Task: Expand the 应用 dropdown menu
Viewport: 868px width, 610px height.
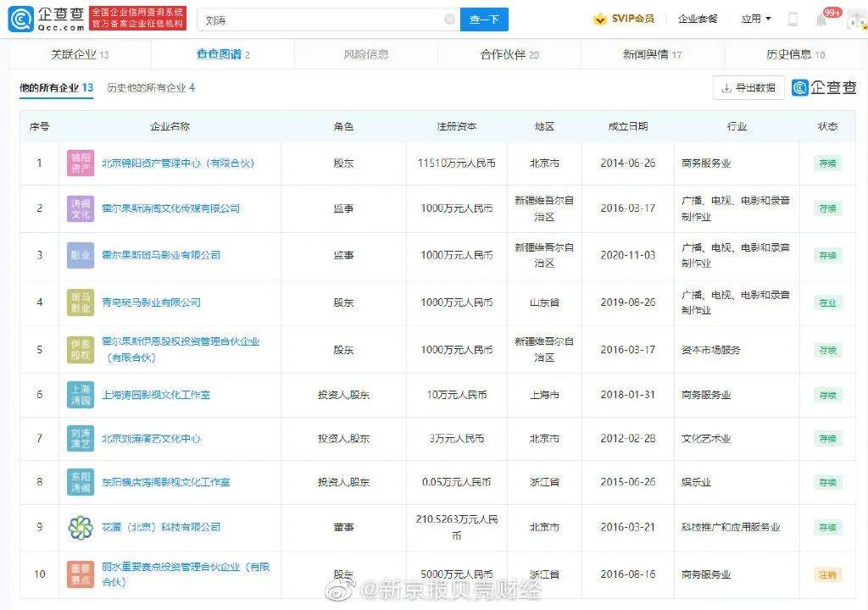Action: coord(756,19)
